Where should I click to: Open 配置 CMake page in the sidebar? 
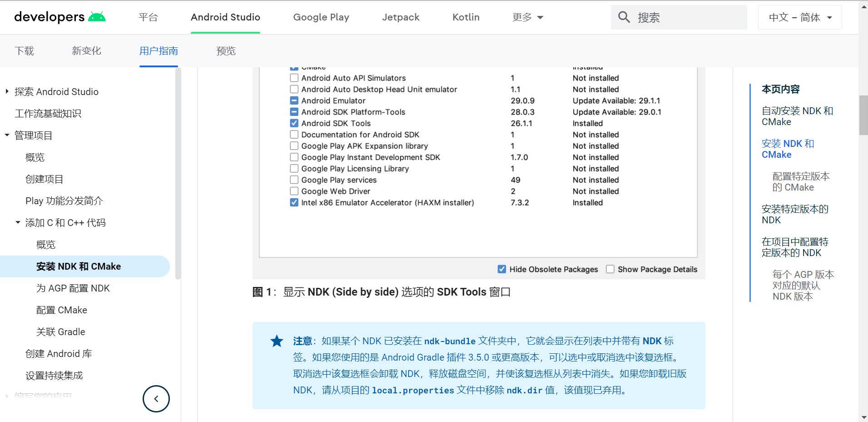[61, 310]
